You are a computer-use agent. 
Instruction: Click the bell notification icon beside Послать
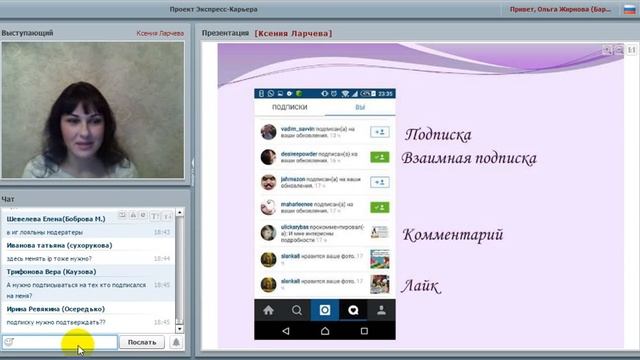pos(176,342)
